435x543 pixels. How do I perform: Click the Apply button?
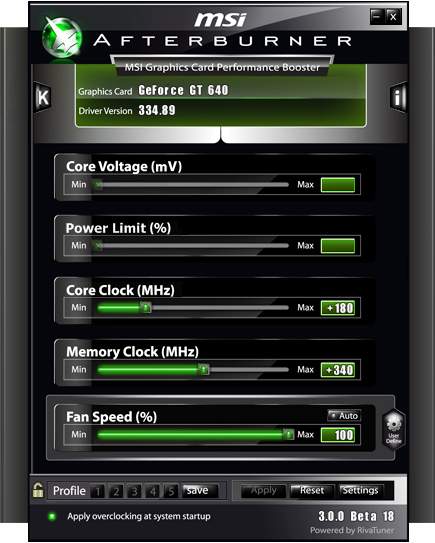[264, 491]
